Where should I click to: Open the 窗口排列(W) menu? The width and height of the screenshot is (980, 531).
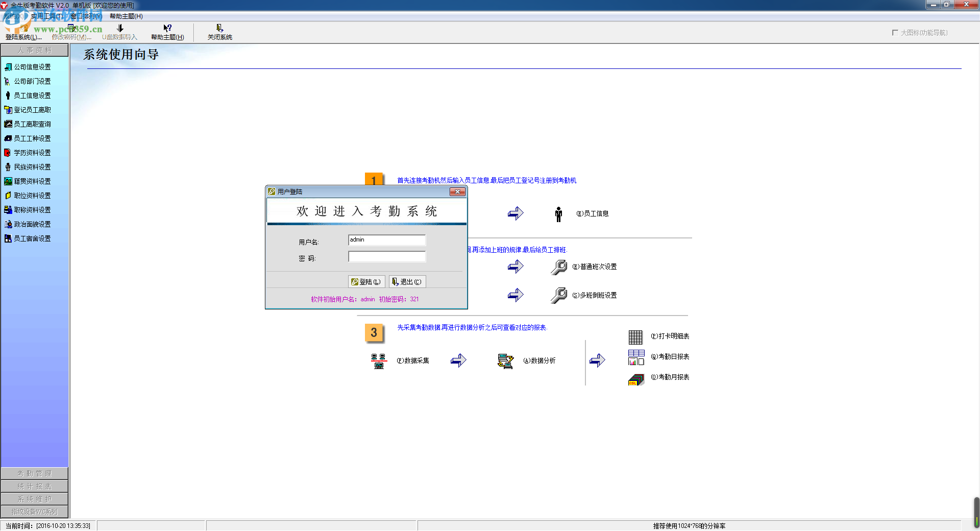(86, 16)
